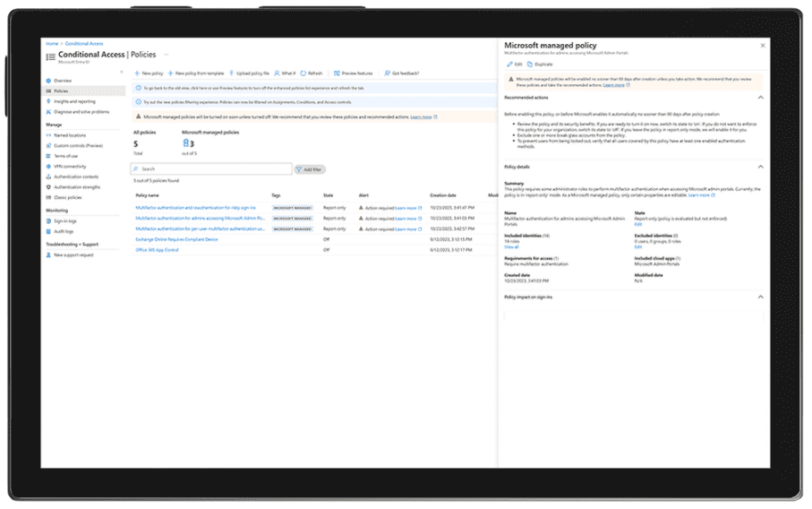Click Edit under the State field
Image resolution: width=812 pixels, height=509 pixels.
coord(638,224)
